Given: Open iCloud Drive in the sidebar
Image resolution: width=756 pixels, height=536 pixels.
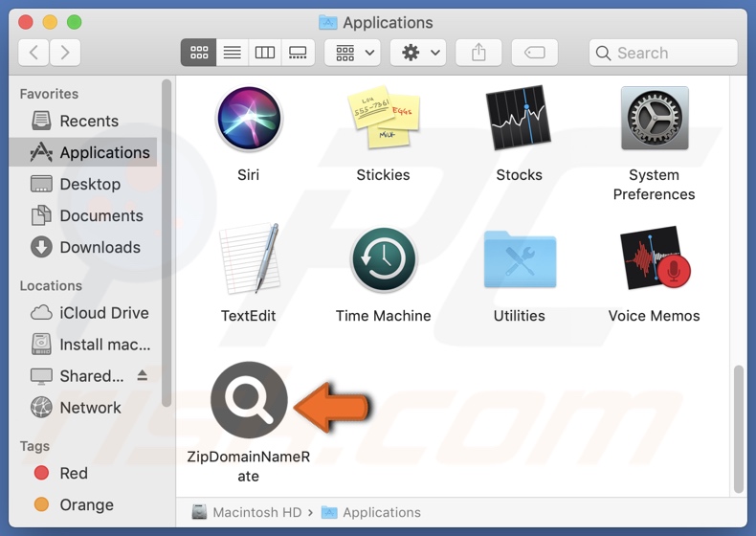Looking at the screenshot, I should 83,313.
